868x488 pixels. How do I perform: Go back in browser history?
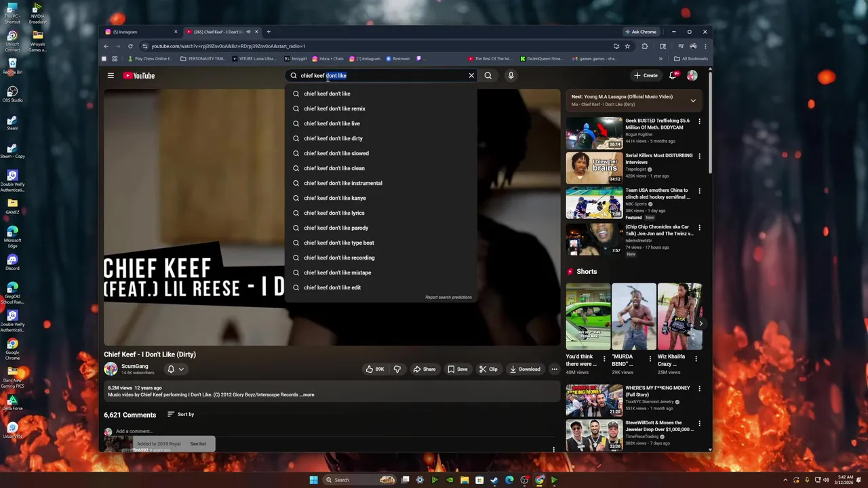(106, 46)
